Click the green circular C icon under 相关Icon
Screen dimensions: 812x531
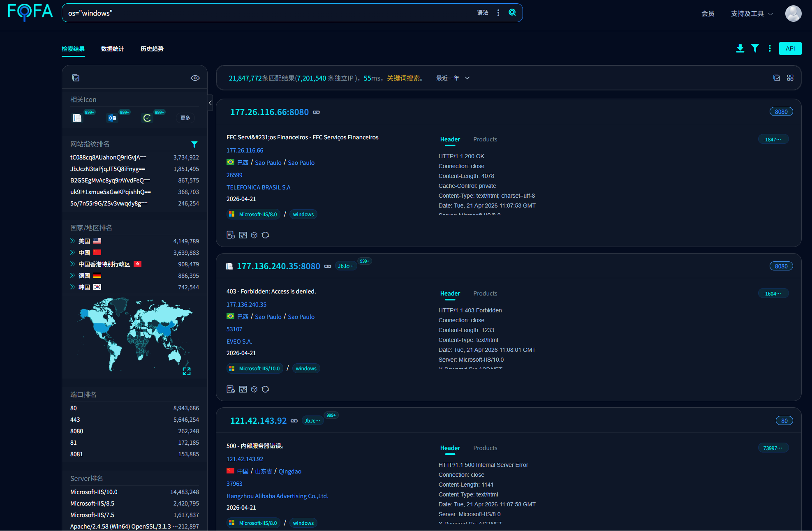click(x=147, y=118)
